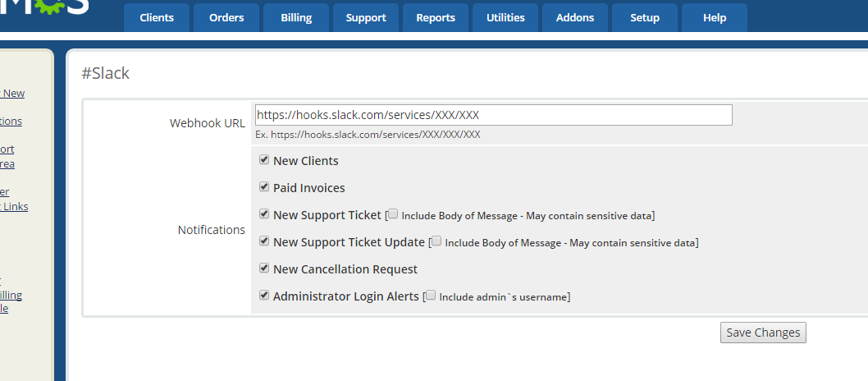This screenshot has height=381, width=868.
Task: Toggle the Paid Invoices checkbox
Action: pyautogui.click(x=264, y=187)
